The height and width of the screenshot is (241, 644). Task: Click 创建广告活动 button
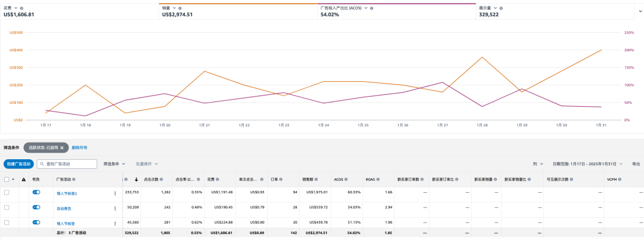(x=19, y=164)
